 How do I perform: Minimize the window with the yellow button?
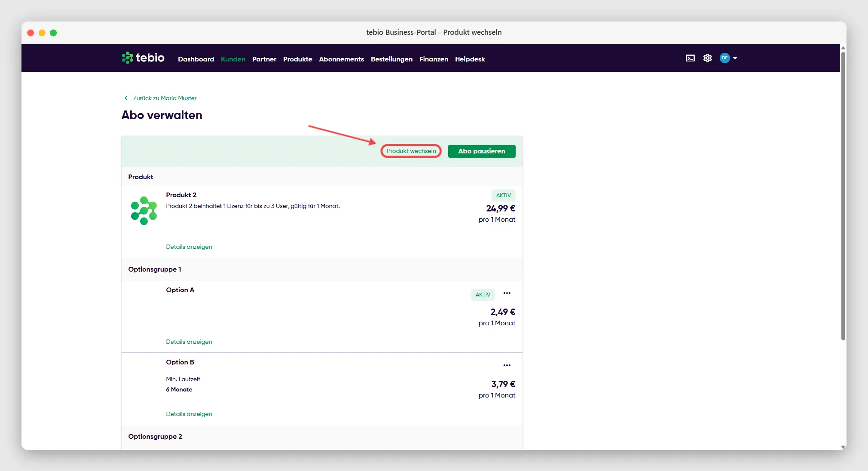pos(42,33)
